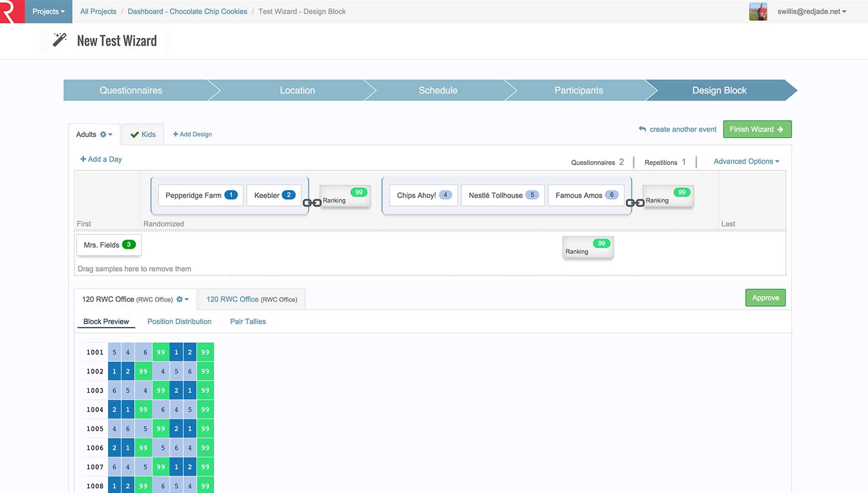Image resolution: width=868 pixels, height=493 pixels.
Task: Click the magic wand wizard icon
Action: point(60,40)
